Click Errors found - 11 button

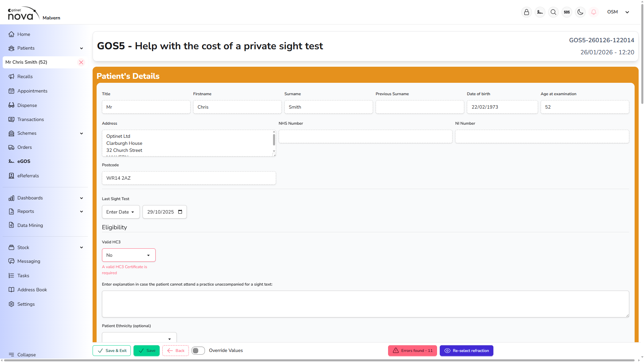[x=412, y=351]
